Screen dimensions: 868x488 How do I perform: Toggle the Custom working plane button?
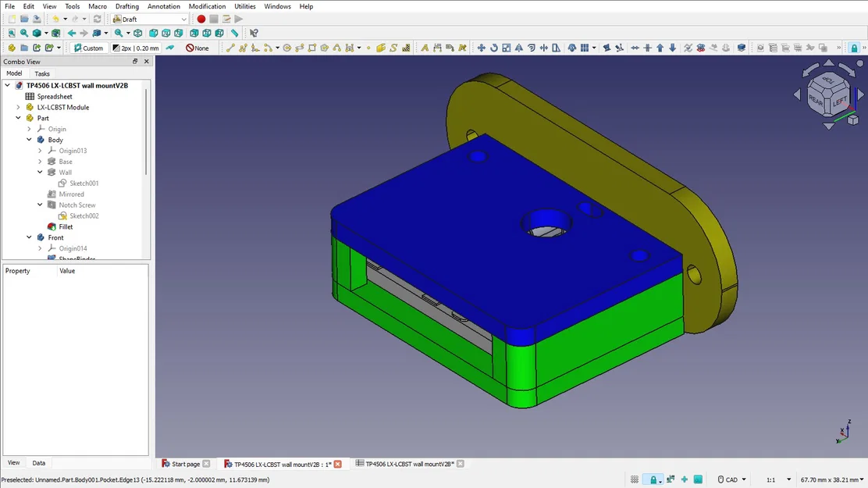pos(88,48)
